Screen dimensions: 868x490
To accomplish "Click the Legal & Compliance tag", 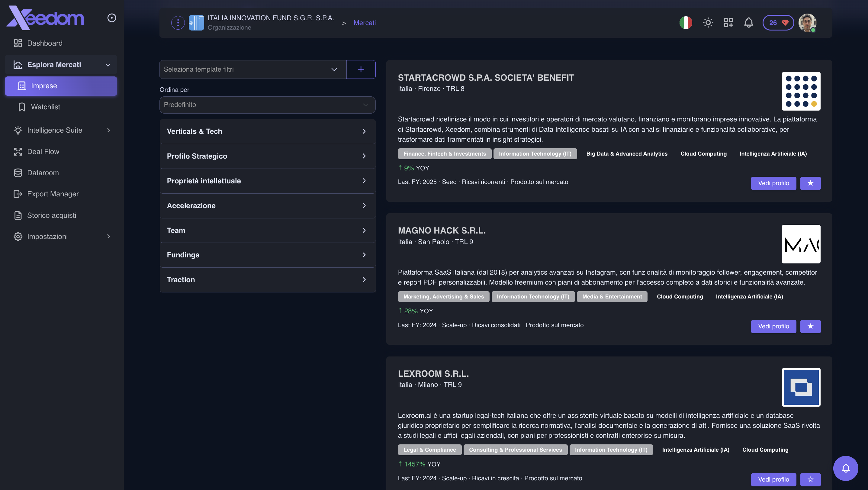I will pyautogui.click(x=429, y=450).
